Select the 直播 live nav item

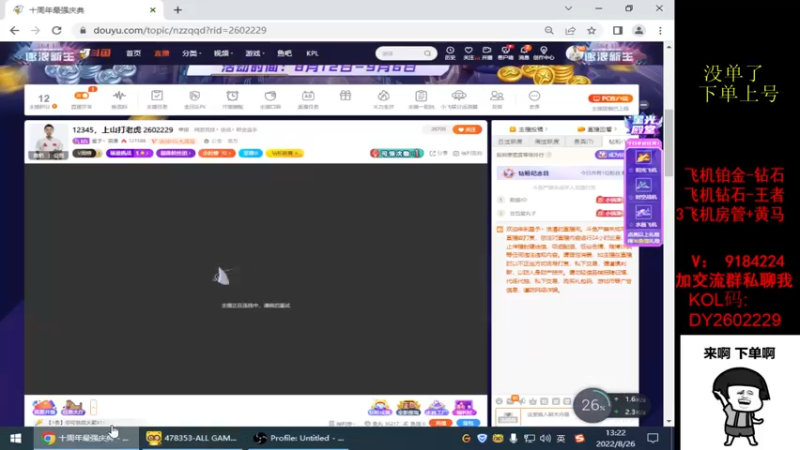[x=162, y=53]
